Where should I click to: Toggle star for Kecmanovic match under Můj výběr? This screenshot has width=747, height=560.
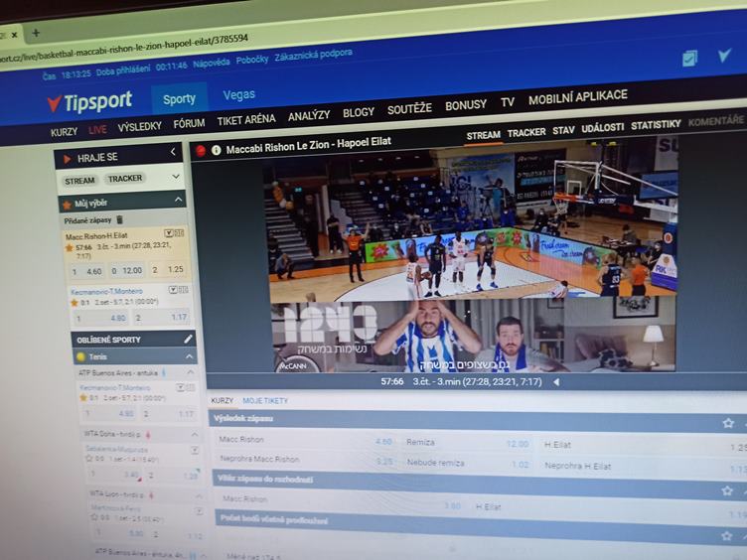click(x=74, y=303)
